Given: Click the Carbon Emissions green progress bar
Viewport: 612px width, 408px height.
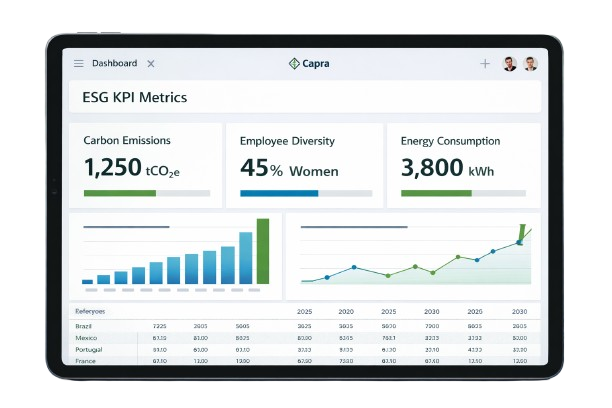Looking at the screenshot, I should coord(120,193).
